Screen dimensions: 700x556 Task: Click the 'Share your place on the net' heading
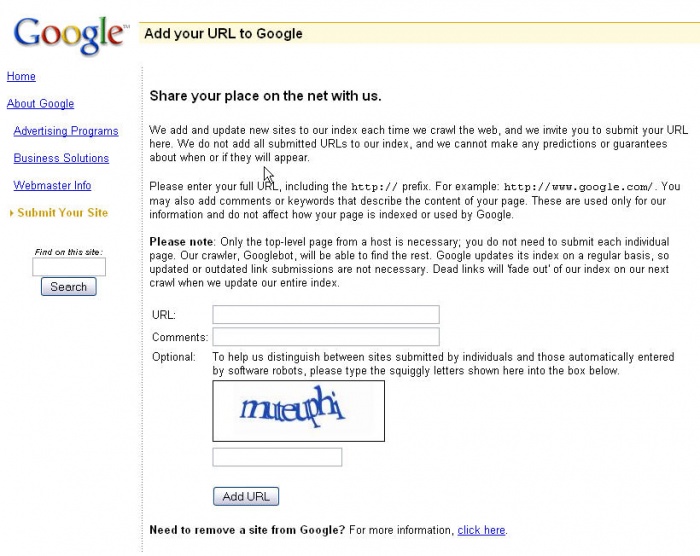(x=265, y=96)
